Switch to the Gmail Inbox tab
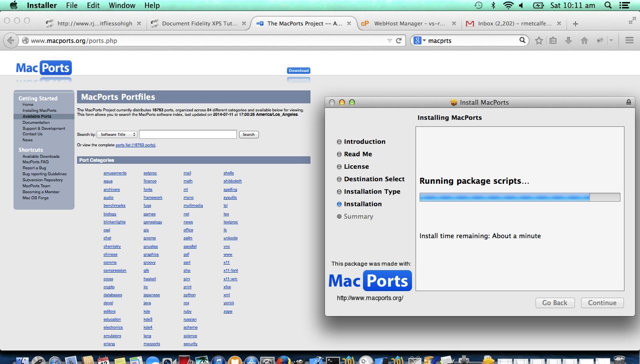640x364 pixels. (x=513, y=23)
